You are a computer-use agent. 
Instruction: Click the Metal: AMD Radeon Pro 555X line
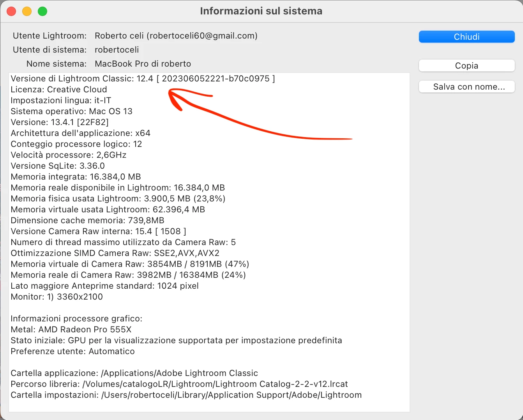tap(71, 330)
